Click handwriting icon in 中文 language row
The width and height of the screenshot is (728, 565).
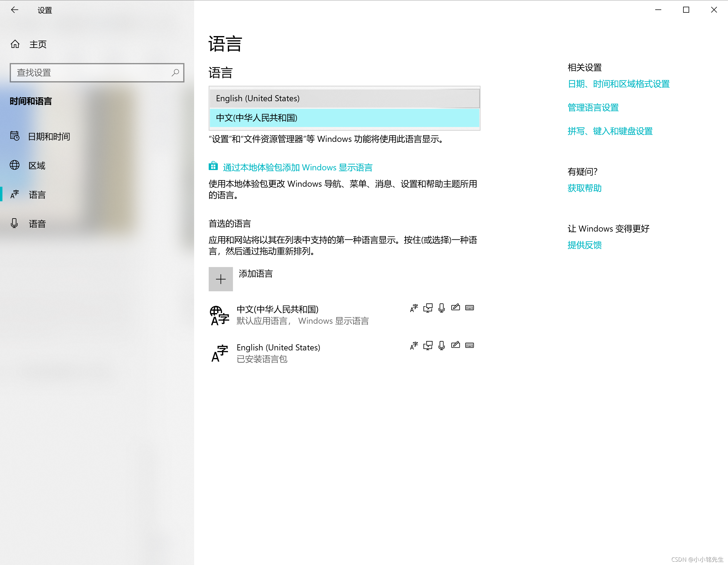[x=455, y=307]
